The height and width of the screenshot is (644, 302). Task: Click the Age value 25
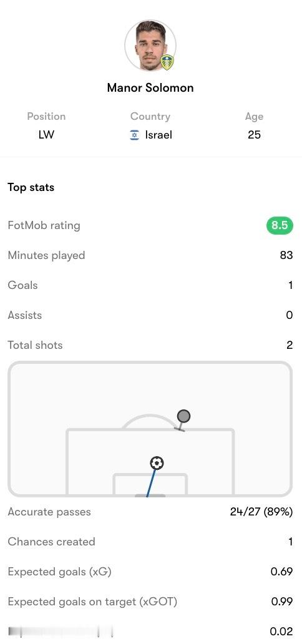254,135
